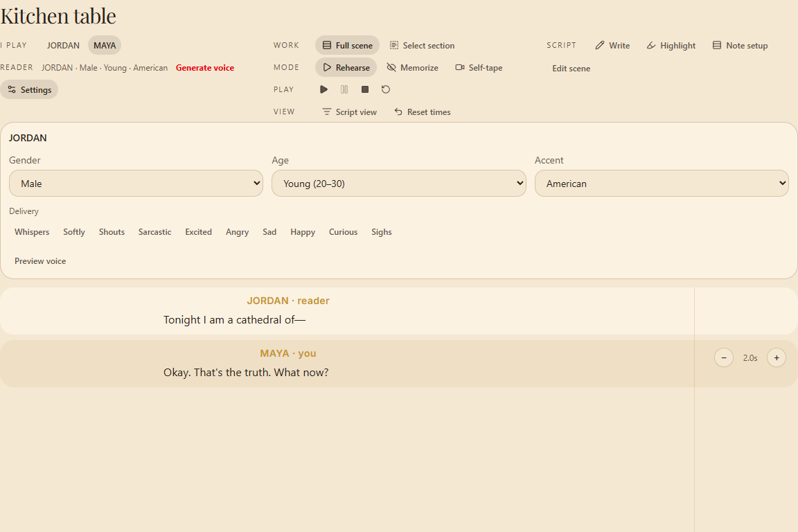Toggle the Softly delivery tag
798x532 pixels.
tap(74, 232)
